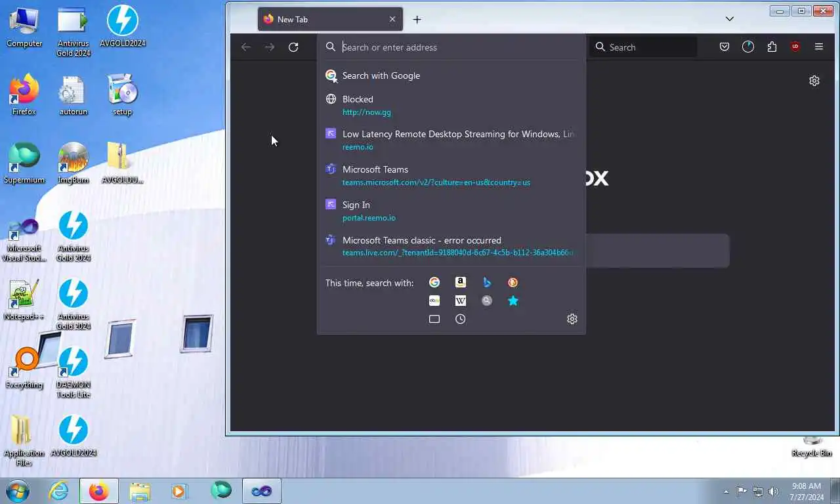
Task: Select the Everything desktop shortcut
Action: pyautogui.click(x=24, y=369)
